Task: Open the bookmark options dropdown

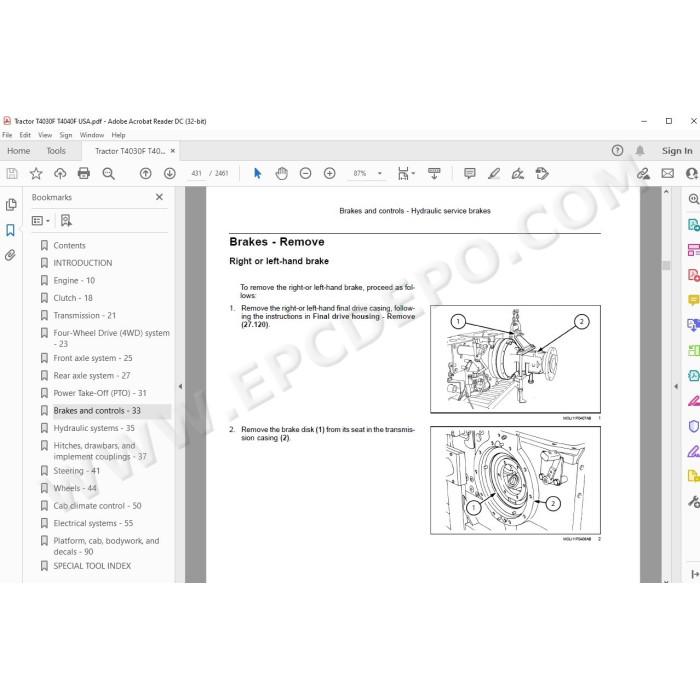Action: coord(41,221)
